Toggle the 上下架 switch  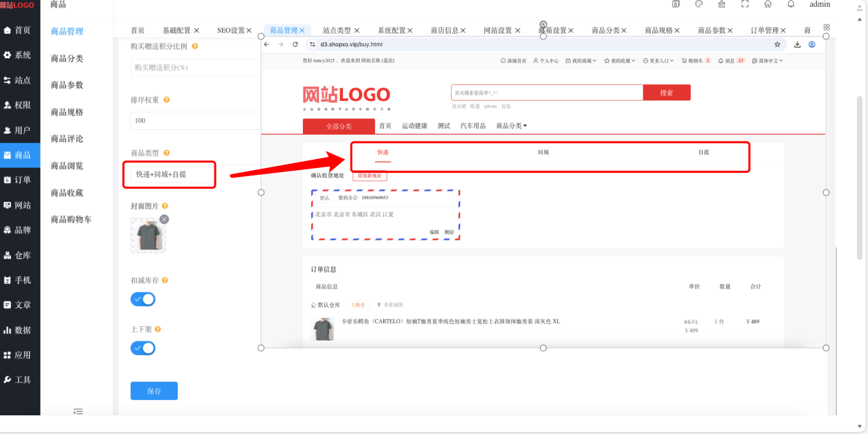coord(143,348)
